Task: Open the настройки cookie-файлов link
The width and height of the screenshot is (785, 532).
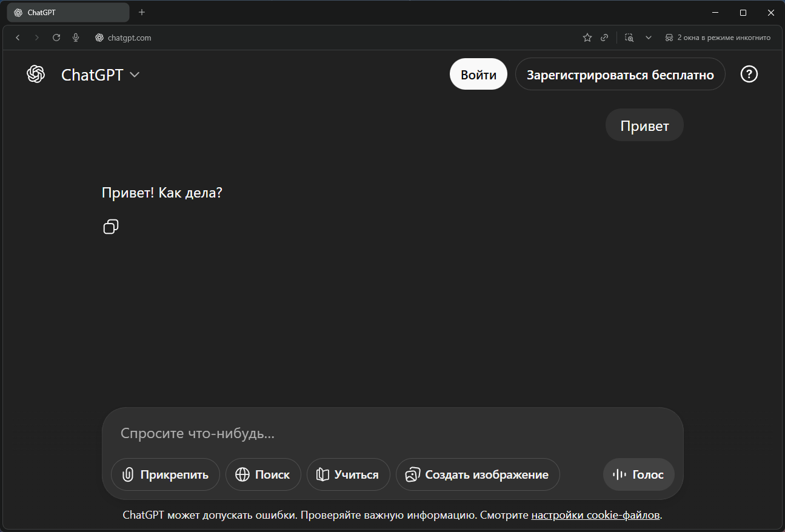Action: [595, 514]
